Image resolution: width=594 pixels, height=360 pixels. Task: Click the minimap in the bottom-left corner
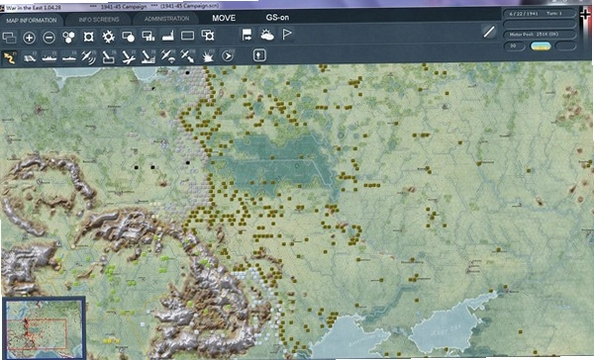(x=44, y=328)
